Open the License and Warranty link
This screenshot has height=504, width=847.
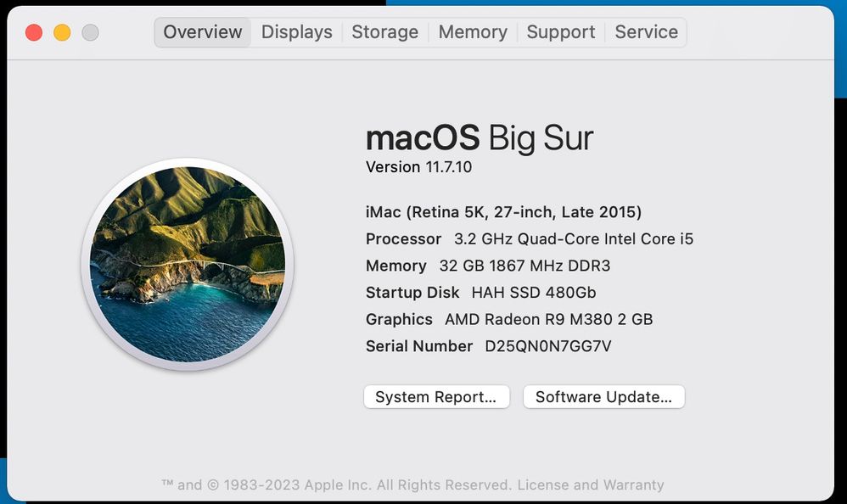point(590,485)
